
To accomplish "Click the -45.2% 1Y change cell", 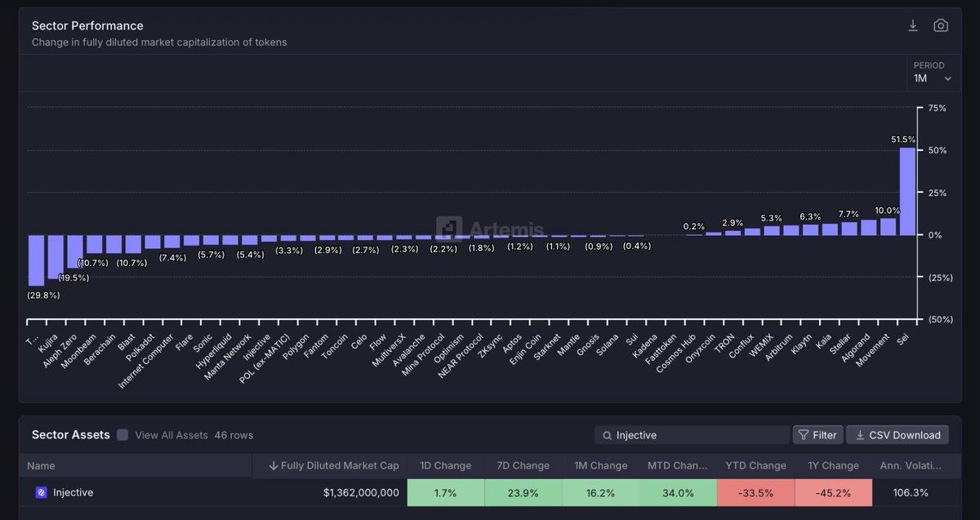I will (x=833, y=493).
